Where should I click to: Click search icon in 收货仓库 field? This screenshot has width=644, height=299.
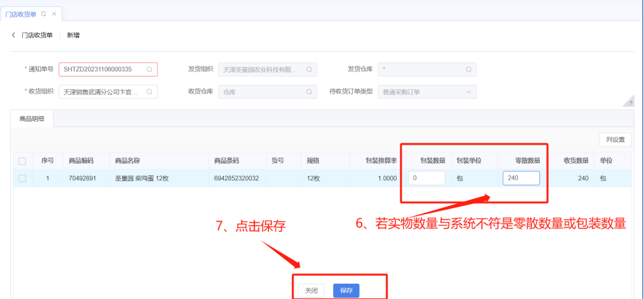tap(309, 92)
